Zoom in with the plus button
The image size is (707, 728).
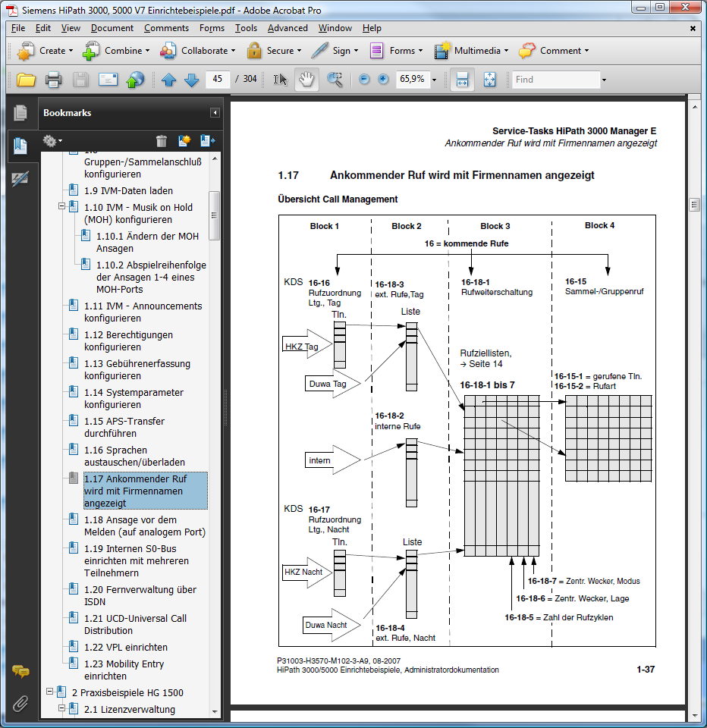tap(383, 80)
